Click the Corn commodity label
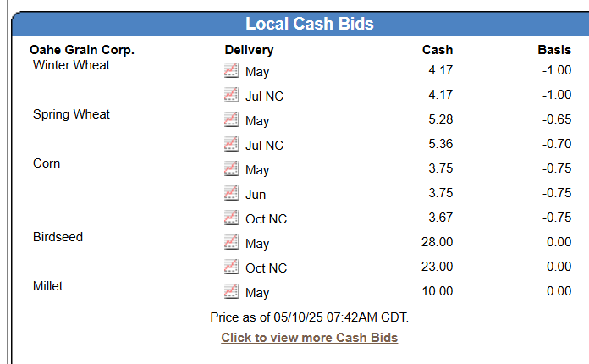This screenshot has width=589, height=364. pos(47,163)
